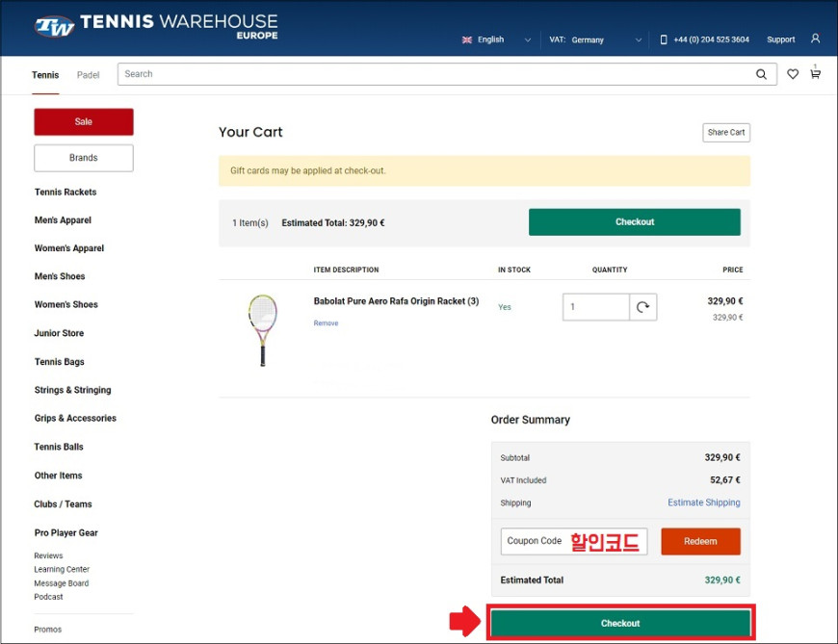The image size is (838, 644).
Task: Switch to the Tennis tab
Action: tap(45, 75)
